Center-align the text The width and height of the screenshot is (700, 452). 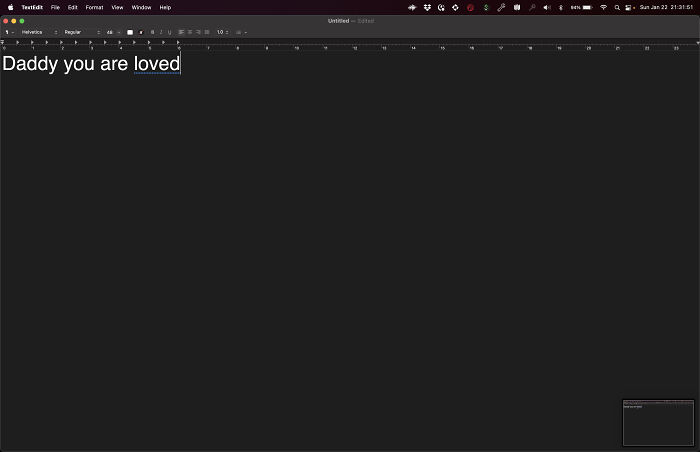190,32
